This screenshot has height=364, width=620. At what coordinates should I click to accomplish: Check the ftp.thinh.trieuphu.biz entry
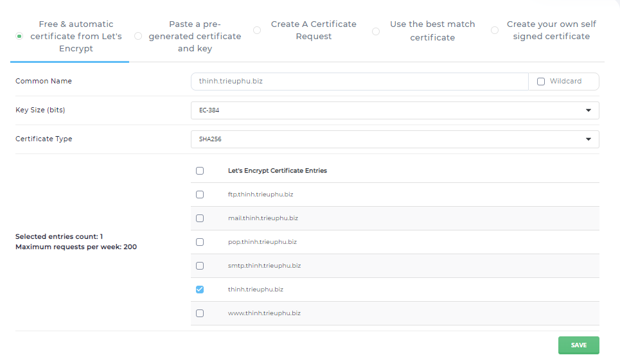pos(200,195)
